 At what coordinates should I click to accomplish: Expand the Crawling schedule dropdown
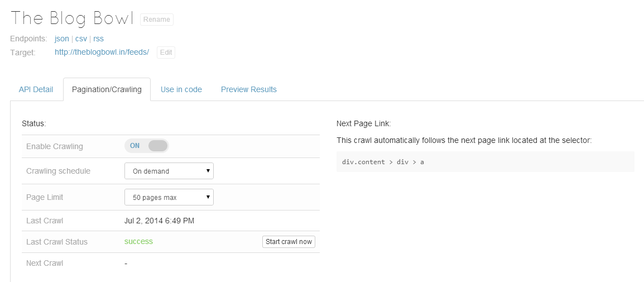click(x=169, y=171)
